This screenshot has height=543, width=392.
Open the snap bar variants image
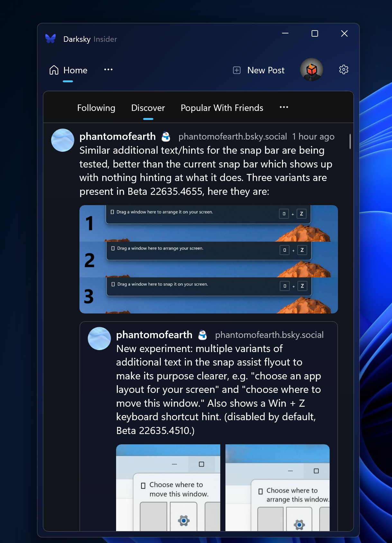[x=209, y=259]
